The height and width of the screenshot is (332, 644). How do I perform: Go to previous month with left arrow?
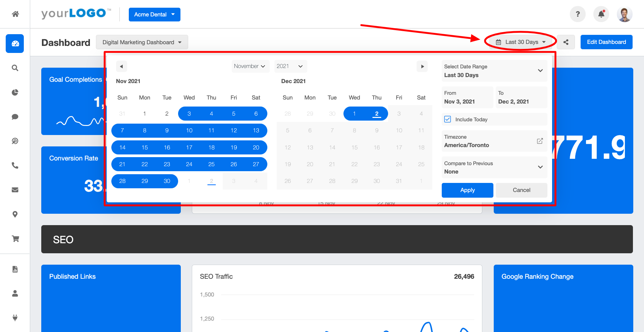tap(121, 66)
